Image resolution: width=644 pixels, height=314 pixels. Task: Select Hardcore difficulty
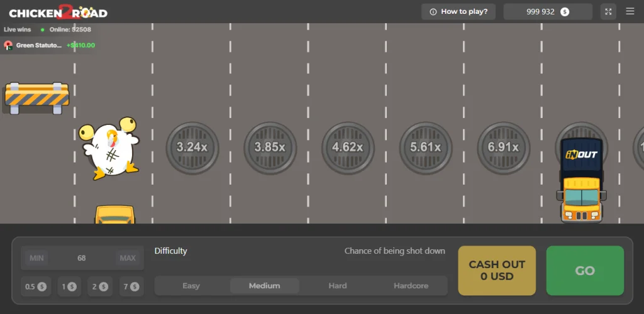411,286
